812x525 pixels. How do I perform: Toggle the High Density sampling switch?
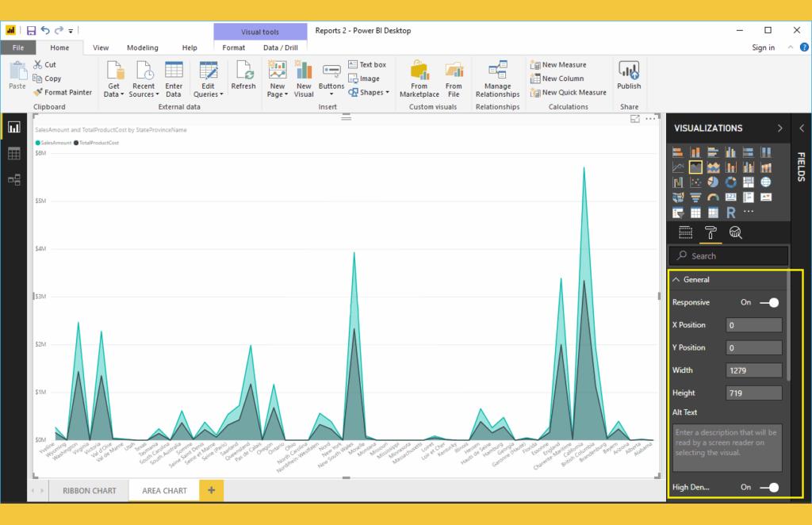(x=768, y=488)
